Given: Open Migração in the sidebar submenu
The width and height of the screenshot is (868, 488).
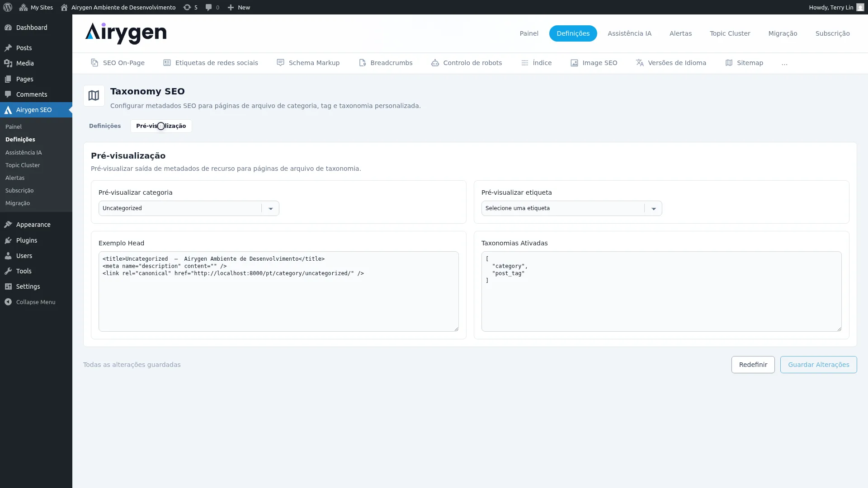Looking at the screenshot, I should (x=18, y=203).
